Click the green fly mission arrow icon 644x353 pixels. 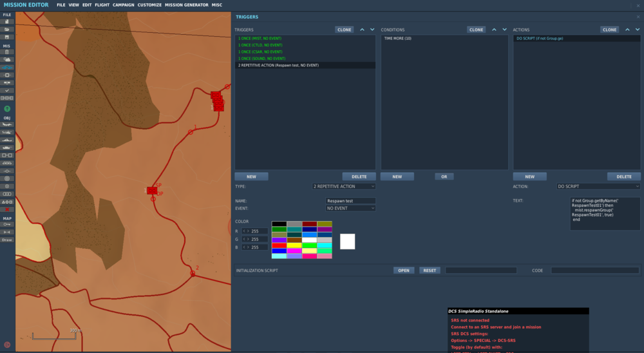tap(7, 109)
